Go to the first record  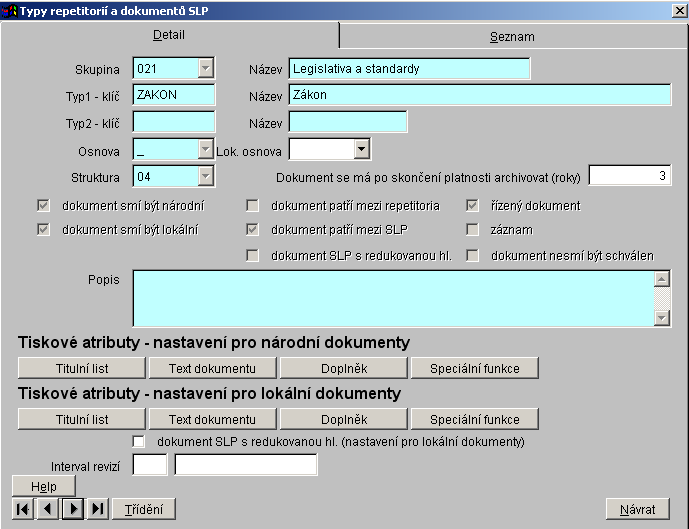22,509
